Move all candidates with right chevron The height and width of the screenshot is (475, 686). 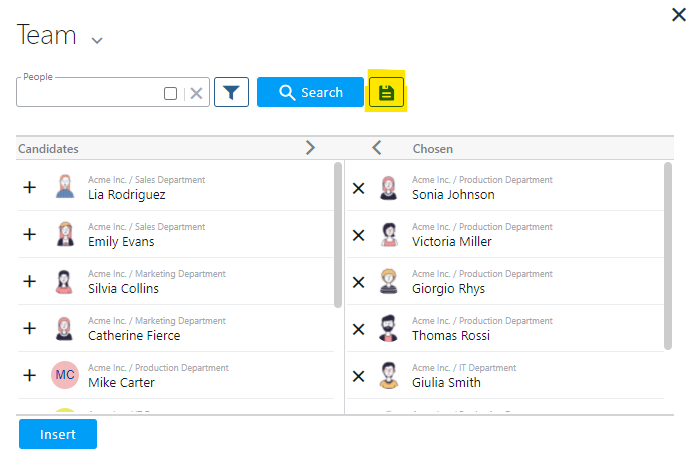(x=310, y=148)
